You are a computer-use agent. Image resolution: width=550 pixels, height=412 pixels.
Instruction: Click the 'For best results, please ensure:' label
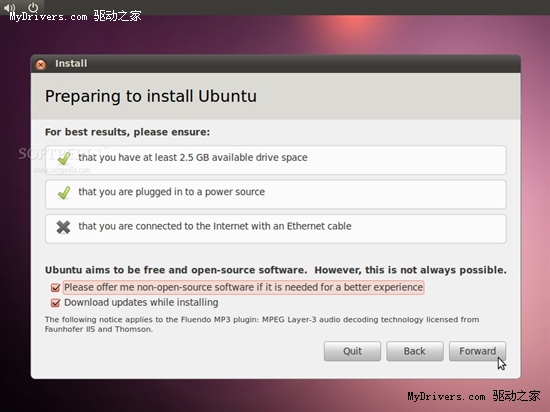[127, 132]
